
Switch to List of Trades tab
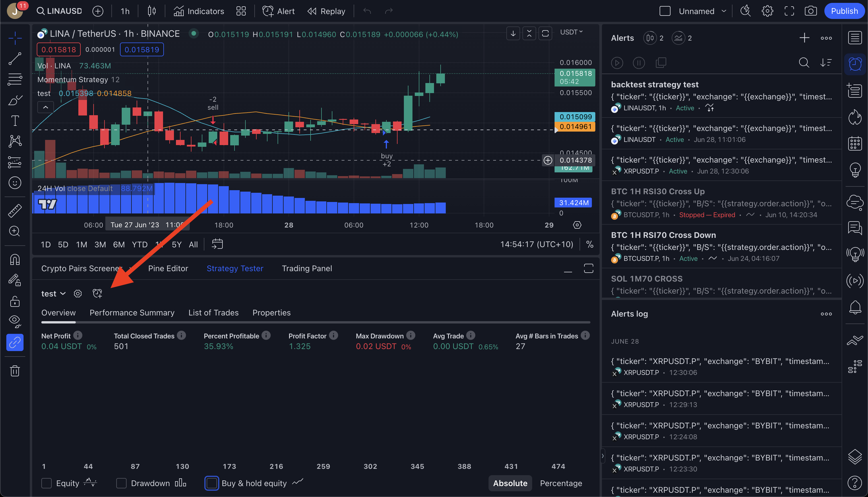coord(214,312)
